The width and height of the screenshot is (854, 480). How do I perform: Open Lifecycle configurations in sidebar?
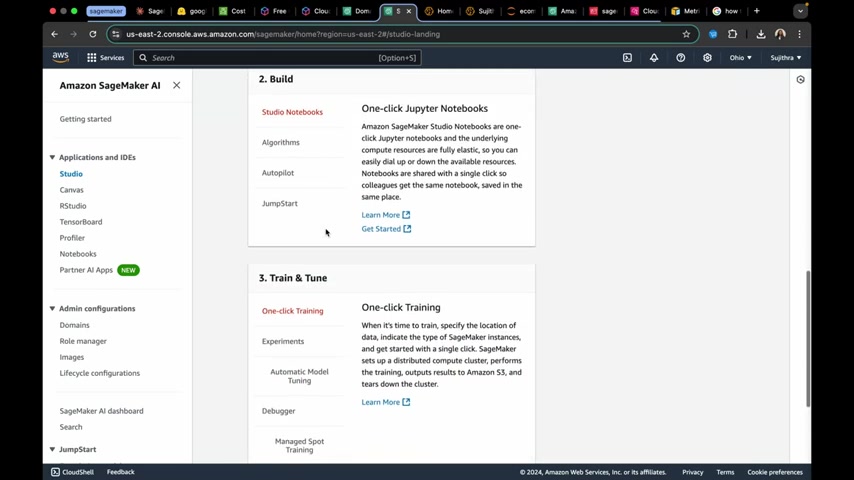[100, 373]
